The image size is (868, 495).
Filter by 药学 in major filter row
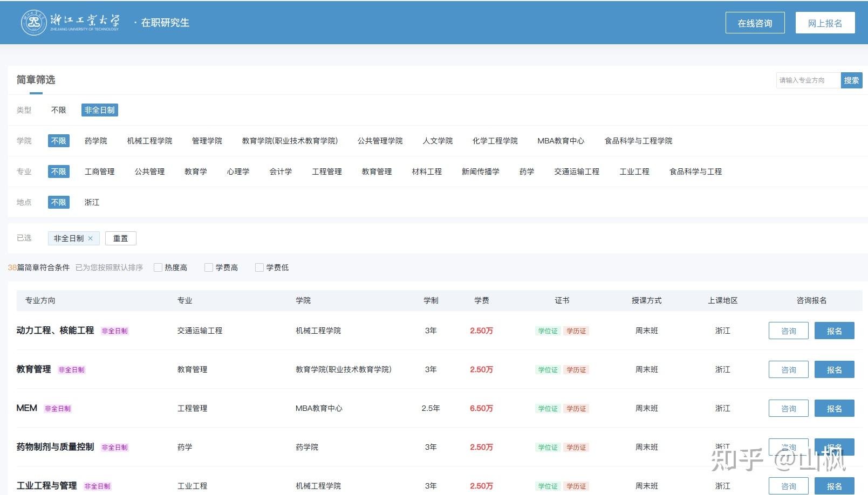coord(527,171)
